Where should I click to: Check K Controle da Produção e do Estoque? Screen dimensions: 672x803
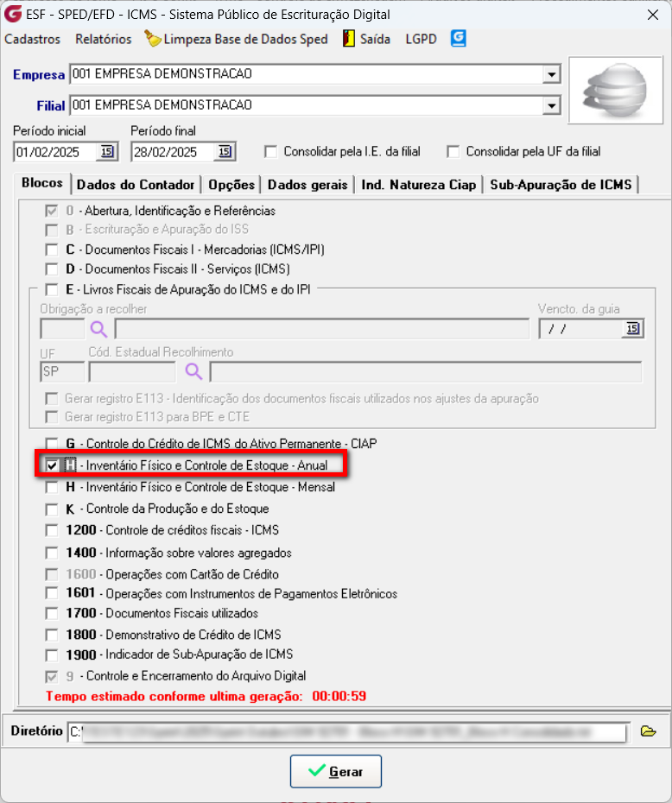pos(52,509)
